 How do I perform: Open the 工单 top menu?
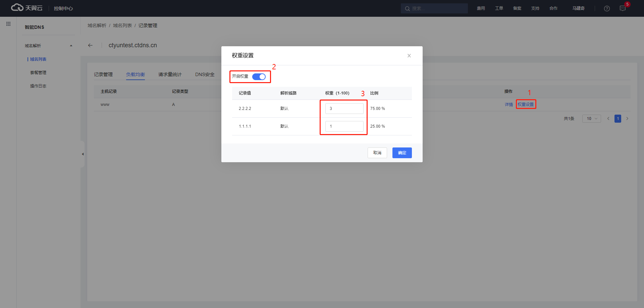click(x=499, y=8)
